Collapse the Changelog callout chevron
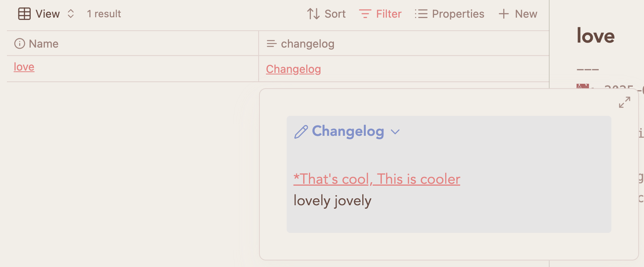The height and width of the screenshot is (267, 644). (395, 132)
